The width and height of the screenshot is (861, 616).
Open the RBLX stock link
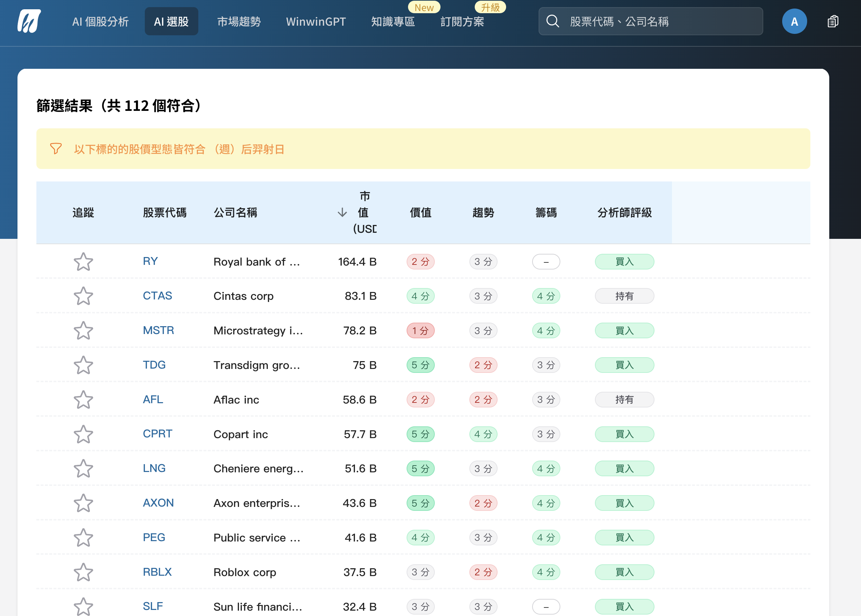click(157, 572)
